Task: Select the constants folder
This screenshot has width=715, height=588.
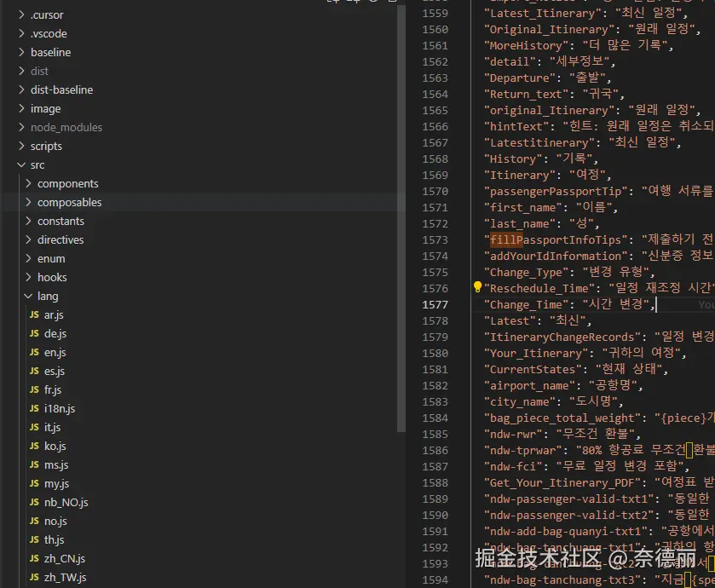Action: 61,221
